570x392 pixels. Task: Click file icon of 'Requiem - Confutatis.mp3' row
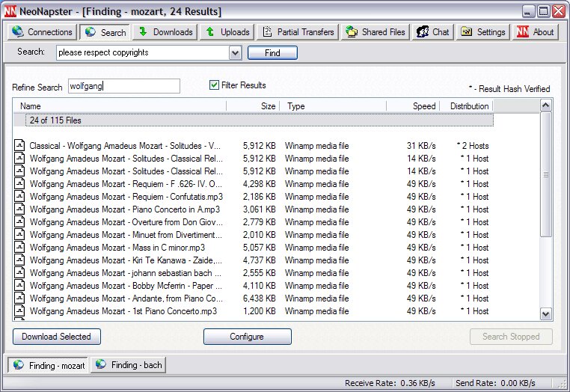click(19, 196)
